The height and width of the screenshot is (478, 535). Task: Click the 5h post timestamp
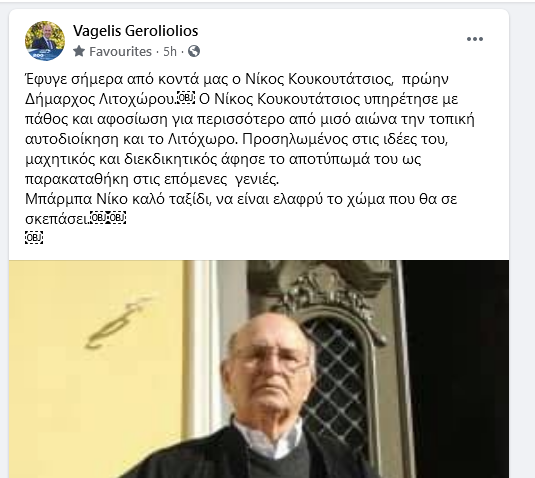170,52
